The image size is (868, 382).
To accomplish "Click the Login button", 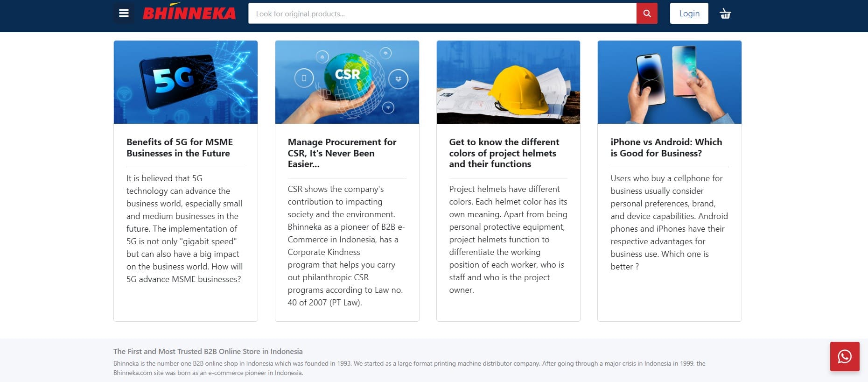I will click(x=689, y=14).
